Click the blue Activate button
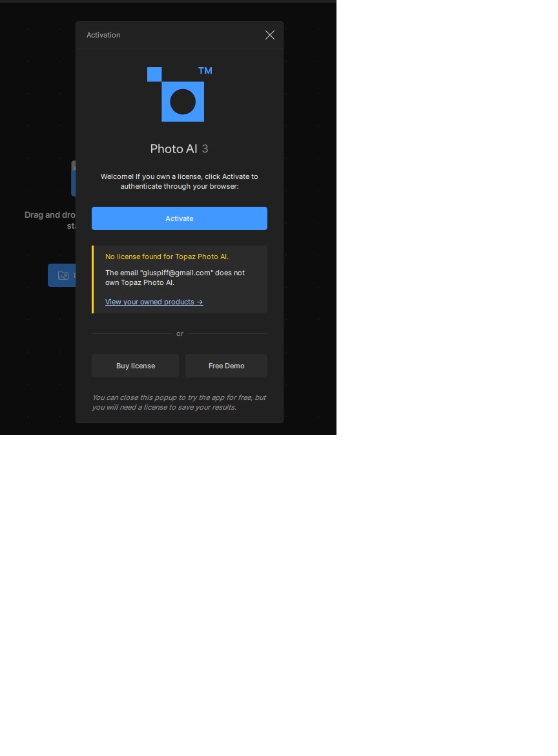Image resolution: width=558 pixels, height=756 pixels. (180, 218)
